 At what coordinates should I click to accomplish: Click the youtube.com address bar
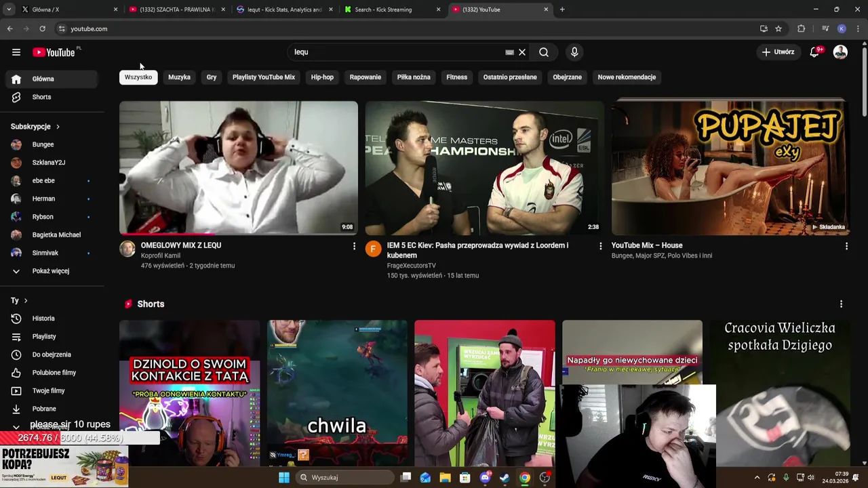[420, 28]
